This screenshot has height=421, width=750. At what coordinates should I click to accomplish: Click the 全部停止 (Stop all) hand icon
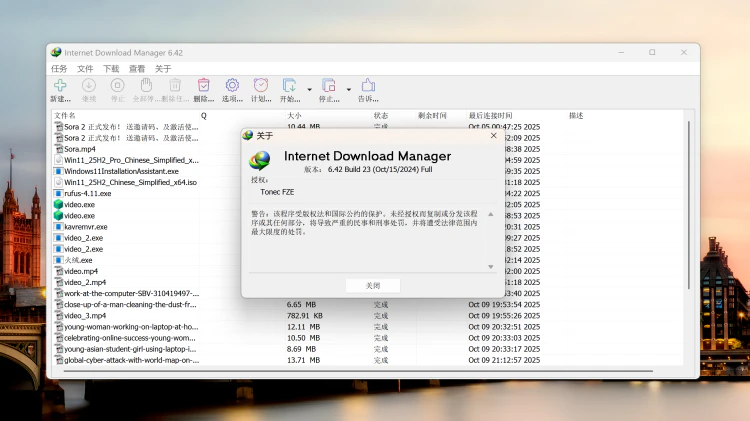tap(146, 87)
